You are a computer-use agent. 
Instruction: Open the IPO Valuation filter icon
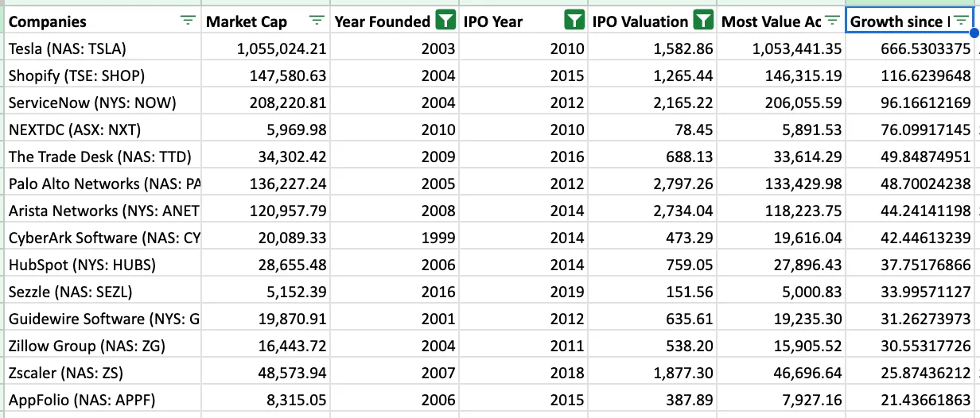(x=703, y=21)
